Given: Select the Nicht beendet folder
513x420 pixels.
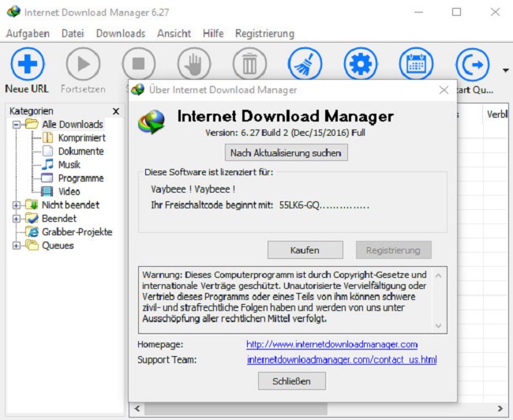Looking at the screenshot, I should coord(70,205).
